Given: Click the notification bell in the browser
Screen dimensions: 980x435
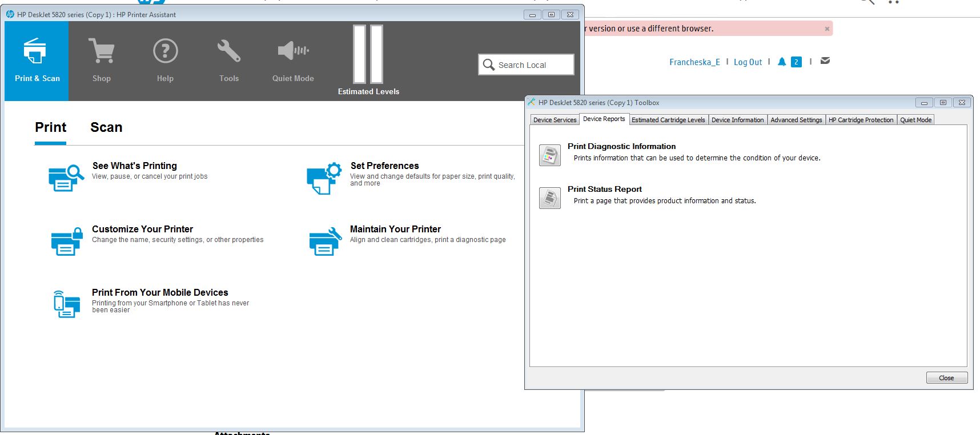Looking at the screenshot, I should click(782, 62).
